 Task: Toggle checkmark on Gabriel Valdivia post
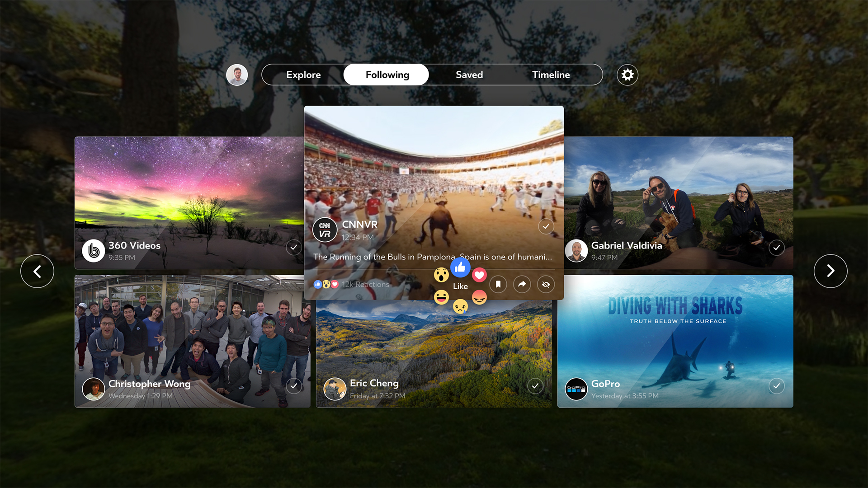point(776,247)
